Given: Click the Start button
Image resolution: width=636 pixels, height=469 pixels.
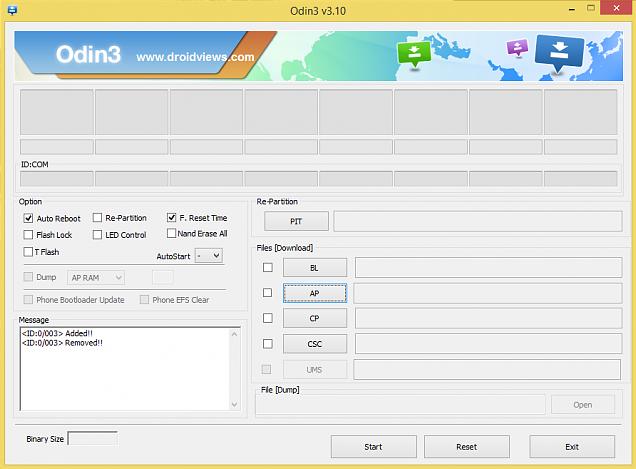Looking at the screenshot, I should point(374,447).
